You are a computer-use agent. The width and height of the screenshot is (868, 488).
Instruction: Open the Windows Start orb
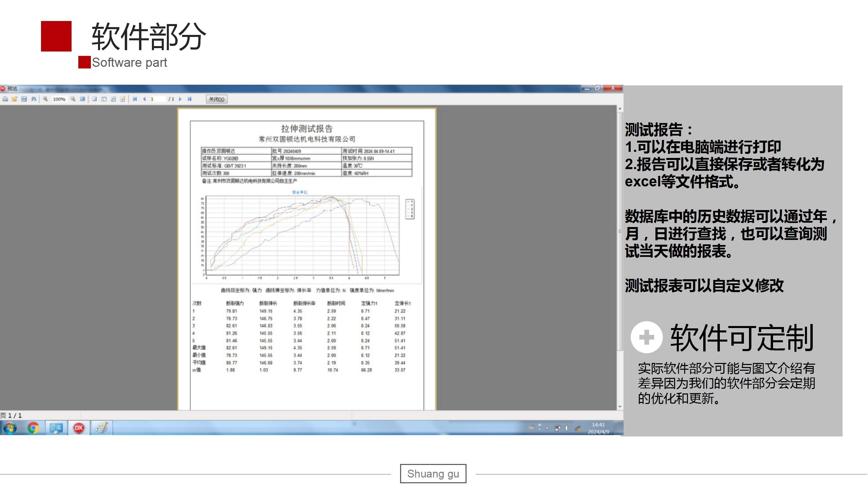[x=10, y=428]
